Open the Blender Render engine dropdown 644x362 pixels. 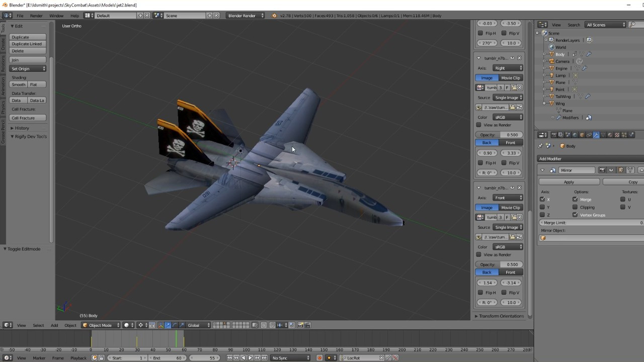click(x=246, y=16)
